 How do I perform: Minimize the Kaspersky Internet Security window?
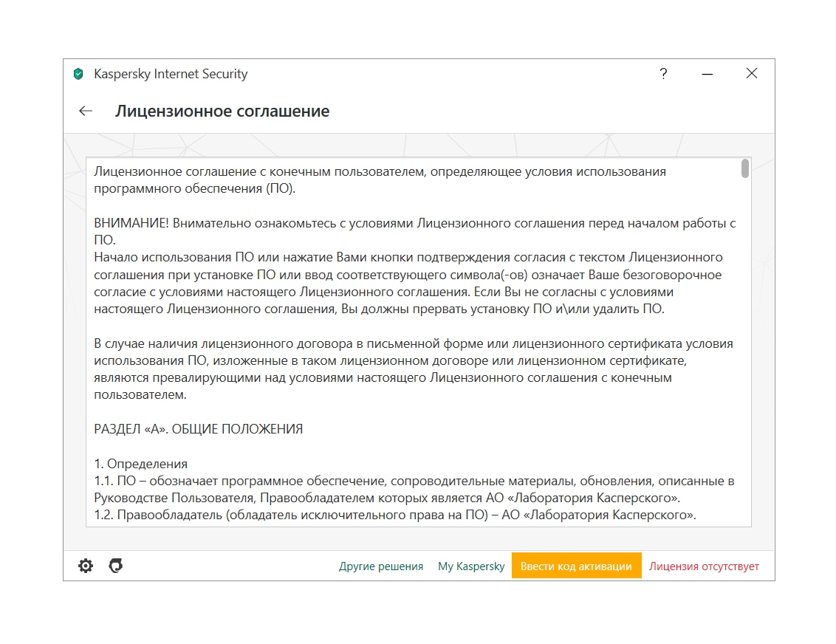pyautogui.click(x=707, y=74)
